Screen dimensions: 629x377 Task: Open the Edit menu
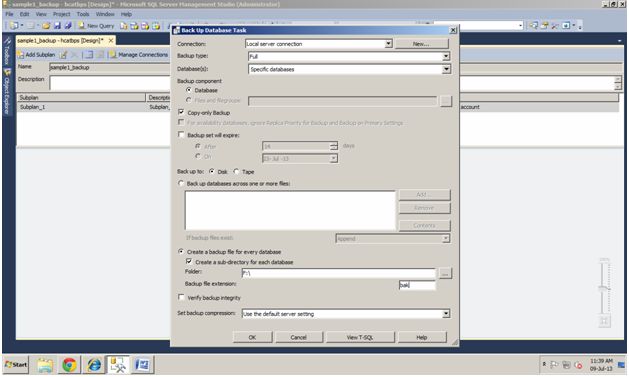[24, 14]
